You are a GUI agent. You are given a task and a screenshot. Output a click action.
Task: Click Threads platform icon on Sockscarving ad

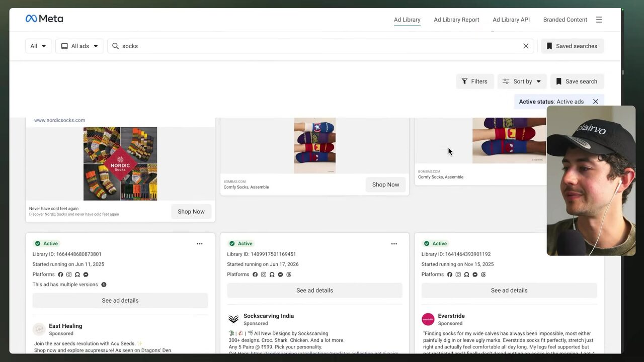point(289,275)
